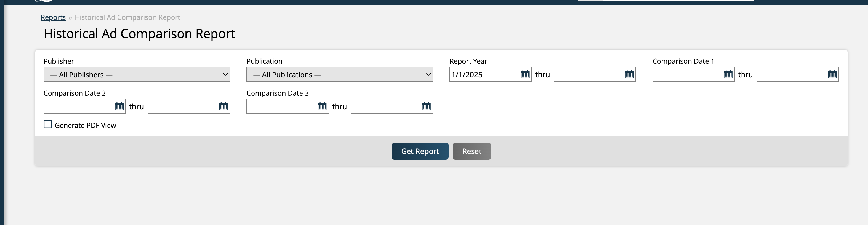Expand the All Publications dropdown

point(340,74)
